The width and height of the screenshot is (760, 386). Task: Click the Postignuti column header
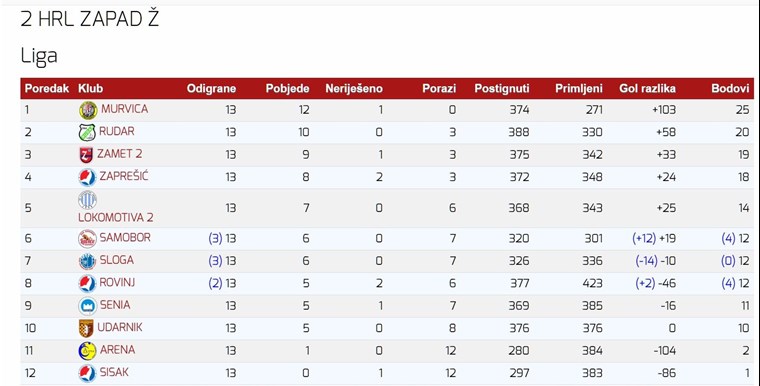pos(502,88)
